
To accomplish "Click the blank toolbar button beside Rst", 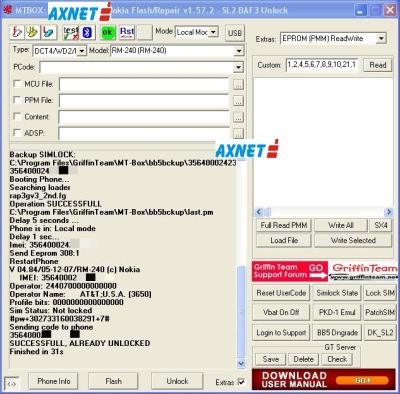I will [144, 32].
